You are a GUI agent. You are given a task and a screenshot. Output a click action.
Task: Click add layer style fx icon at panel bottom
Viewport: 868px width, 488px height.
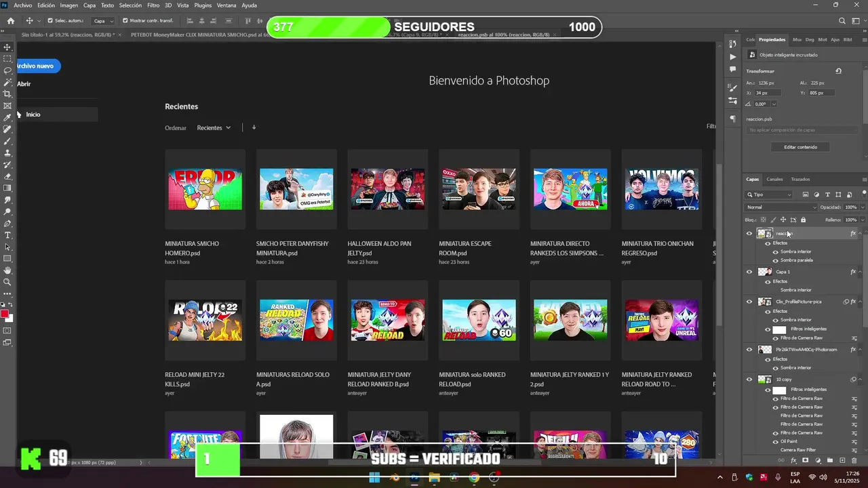[793, 460]
